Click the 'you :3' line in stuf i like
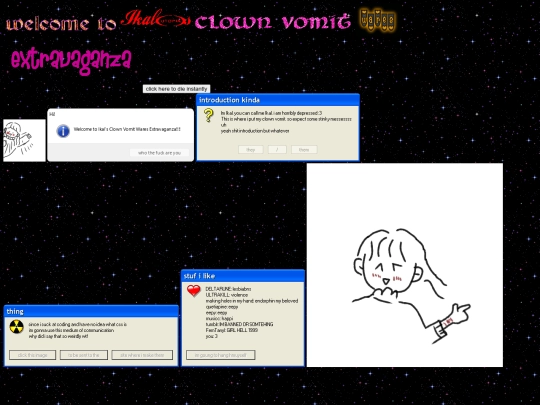This screenshot has width=540, height=405. tap(211, 336)
